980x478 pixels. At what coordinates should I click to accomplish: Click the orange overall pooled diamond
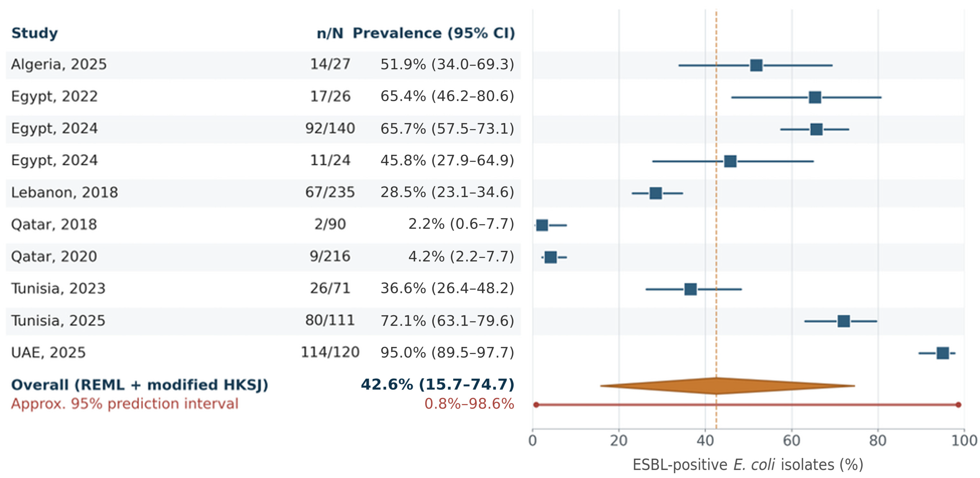[x=727, y=386]
